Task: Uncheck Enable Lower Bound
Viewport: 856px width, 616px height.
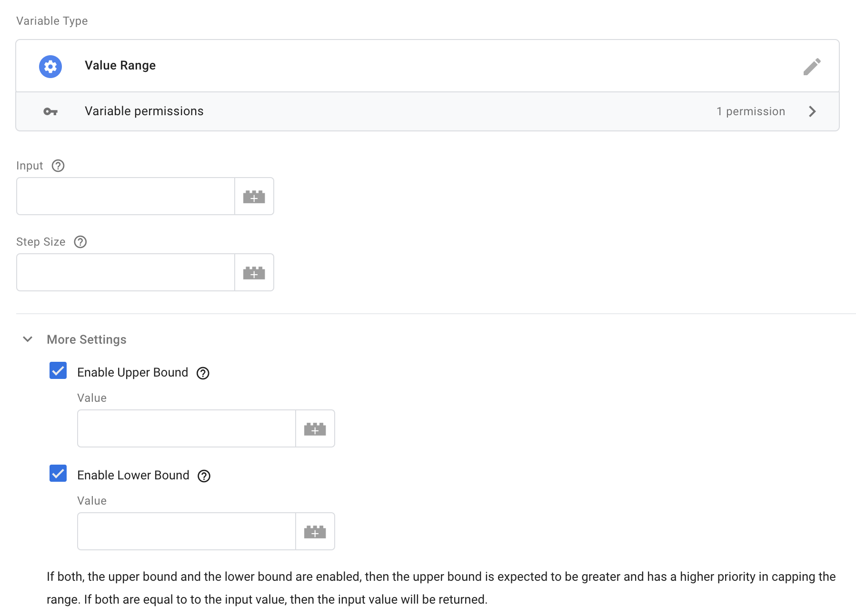Action: (58, 474)
